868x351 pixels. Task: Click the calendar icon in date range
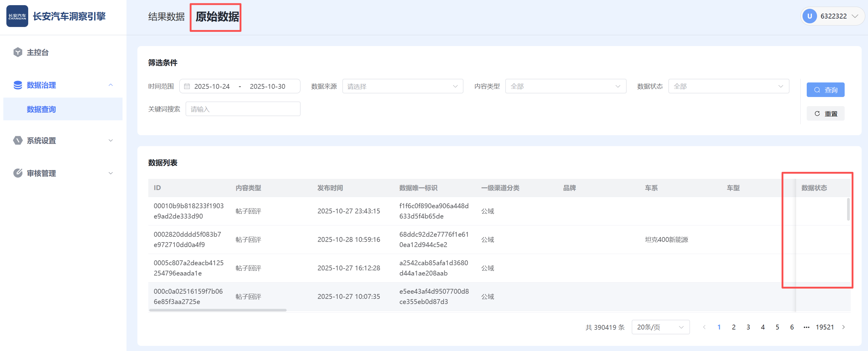click(187, 86)
